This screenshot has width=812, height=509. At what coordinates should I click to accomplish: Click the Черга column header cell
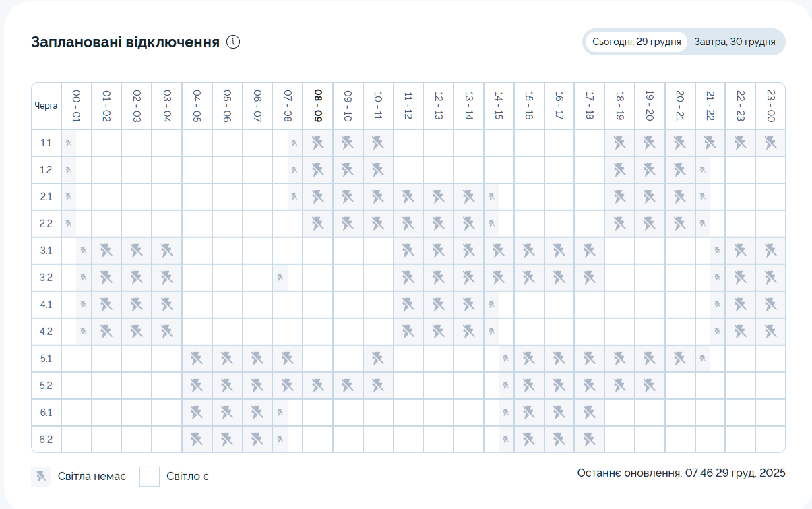[x=46, y=106]
